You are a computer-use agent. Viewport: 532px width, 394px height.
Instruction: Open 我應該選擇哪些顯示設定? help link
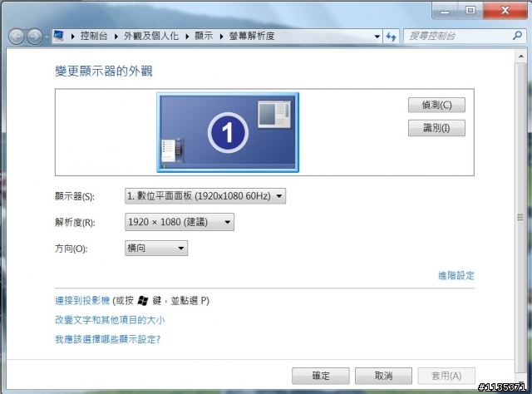click(107, 339)
